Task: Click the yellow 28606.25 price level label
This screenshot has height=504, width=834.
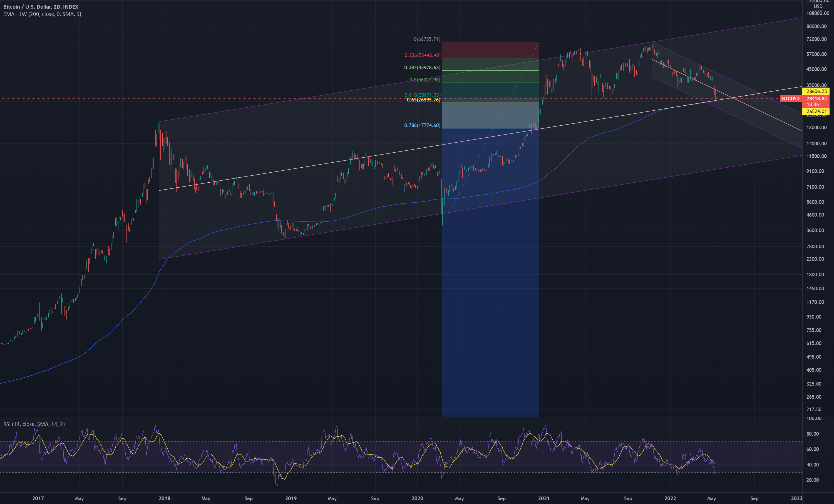Action: point(817,91)
